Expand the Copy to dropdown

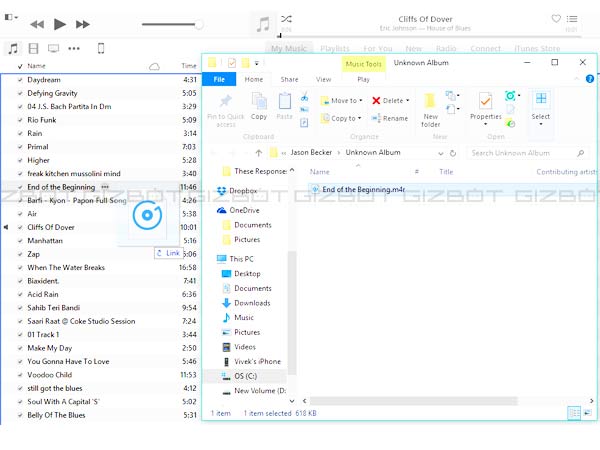pyautogui.click(x=341, y=118)
